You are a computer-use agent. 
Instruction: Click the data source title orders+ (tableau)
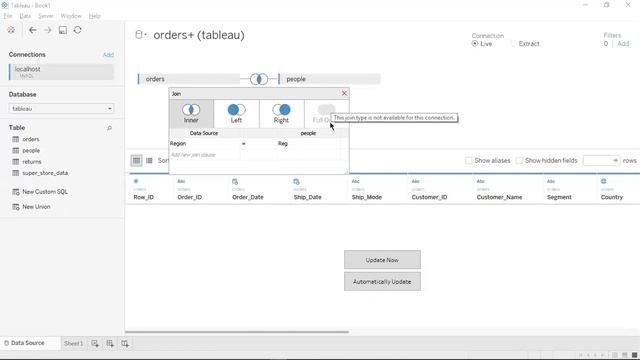pyautogui.click(x=199, y=35)
